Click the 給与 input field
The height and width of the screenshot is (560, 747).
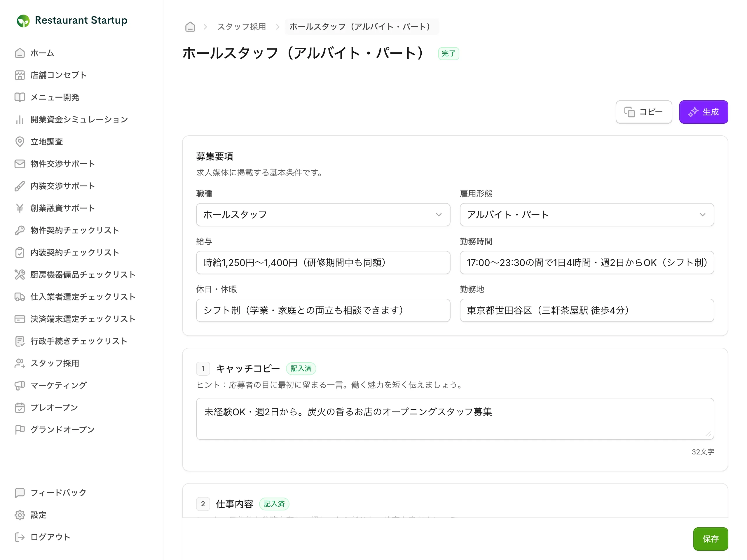click(x=323, y=262)
